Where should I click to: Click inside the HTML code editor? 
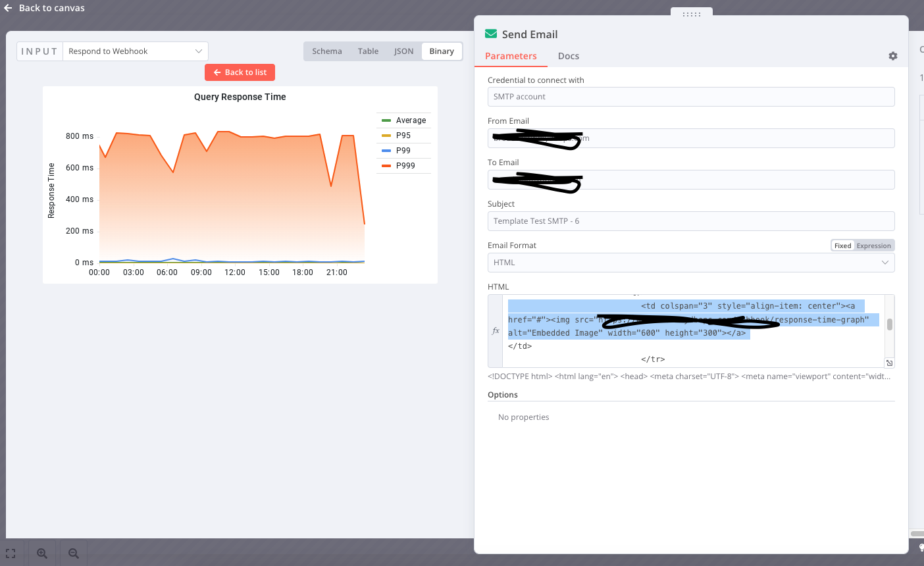coord(694,331)
